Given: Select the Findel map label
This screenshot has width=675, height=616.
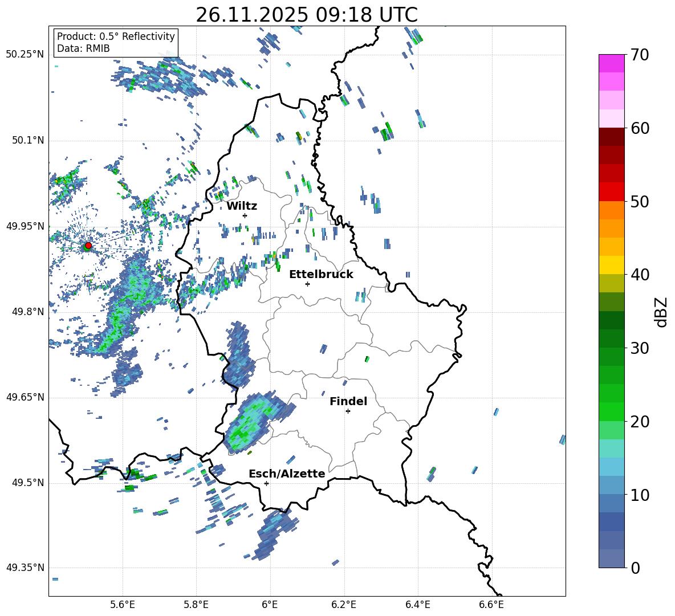Looking at the screenshot, I should (348, 402).
